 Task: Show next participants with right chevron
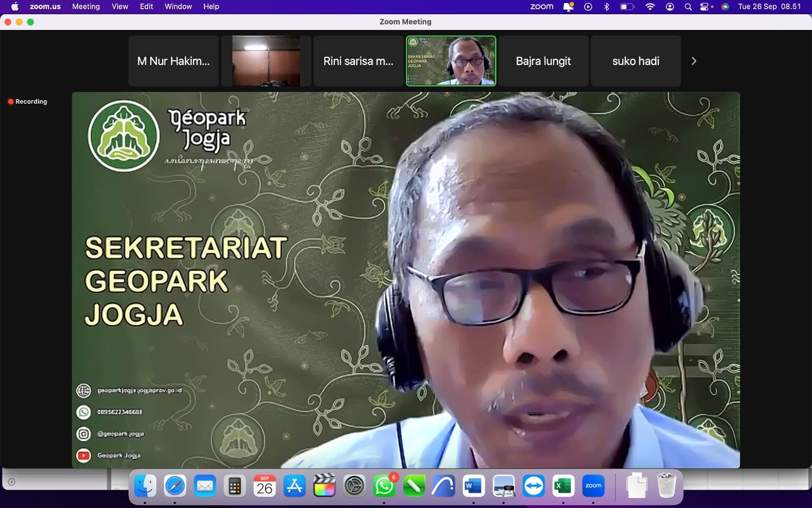pos(694,61)
